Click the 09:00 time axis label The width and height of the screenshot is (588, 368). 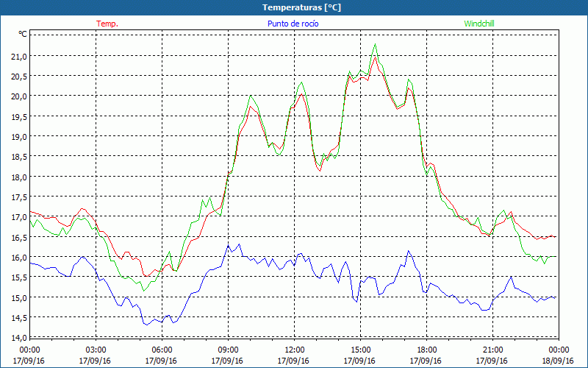(228, 350)
